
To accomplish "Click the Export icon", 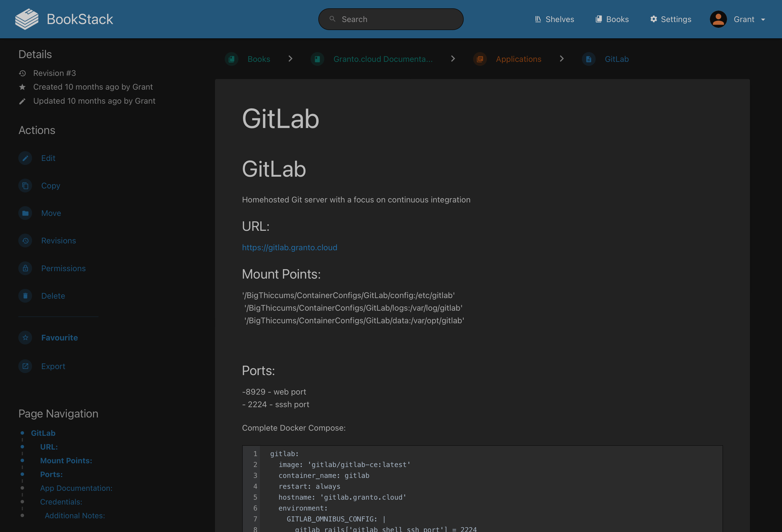I will point(25,366).
